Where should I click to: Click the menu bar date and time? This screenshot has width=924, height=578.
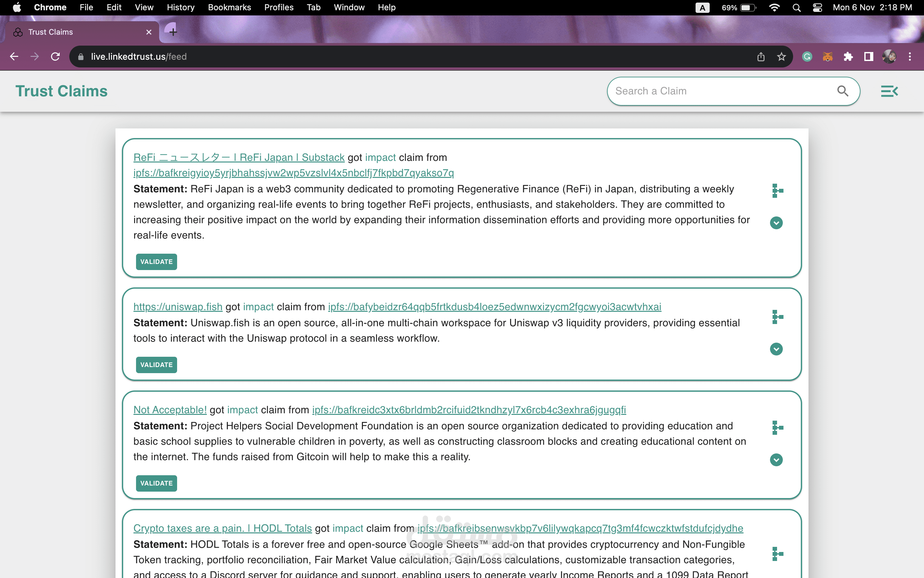[872, 8]
